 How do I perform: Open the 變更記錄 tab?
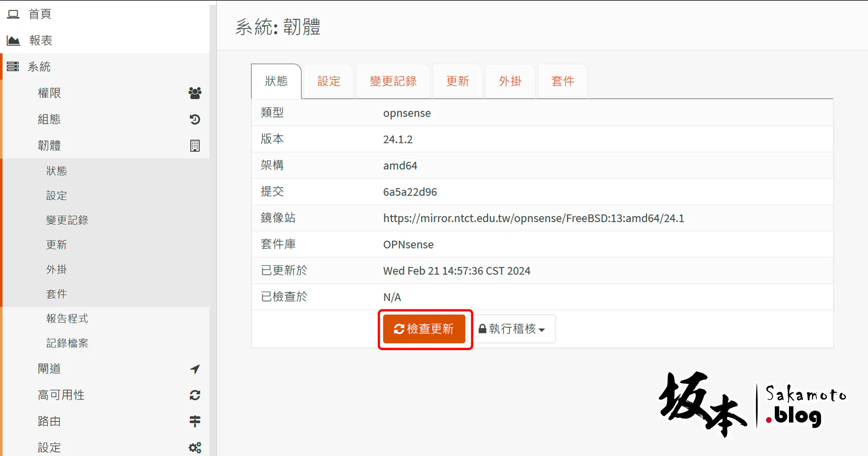(393, 81)
